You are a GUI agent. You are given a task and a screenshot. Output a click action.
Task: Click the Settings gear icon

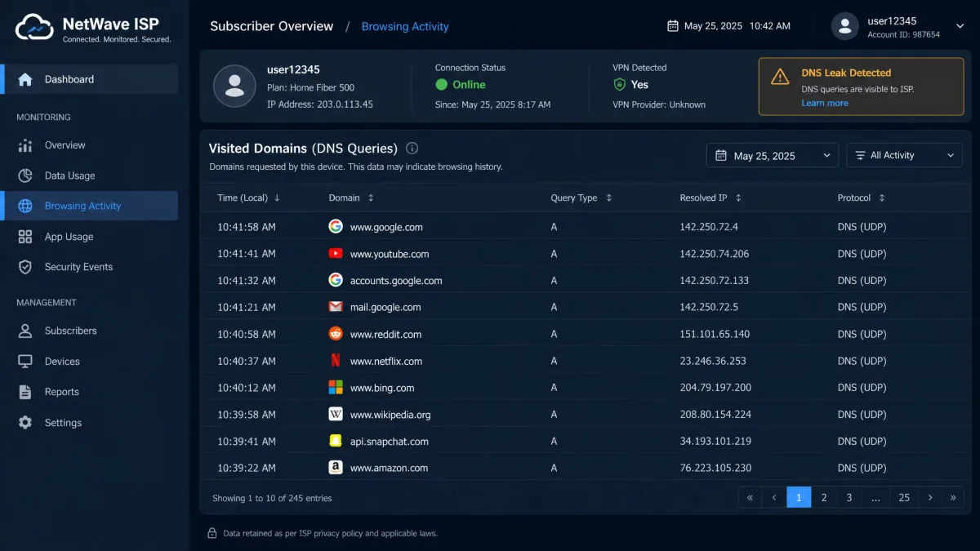click(25, 423)
